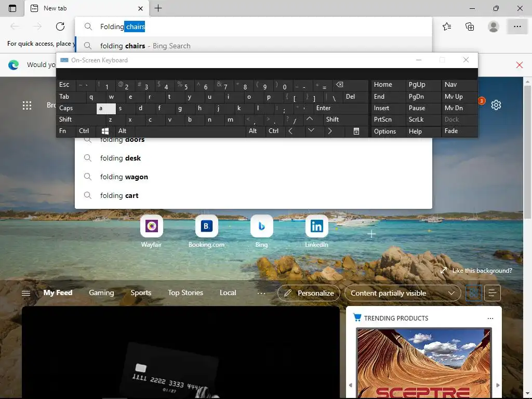Open Trending Products options ellipsis
This screenshot has height=399, width=532.
pos(490,318)
